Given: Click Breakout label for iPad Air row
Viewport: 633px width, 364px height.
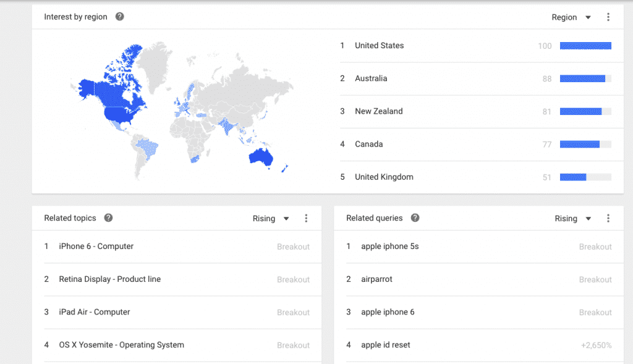Looking at the screenshot, I should point(293,312).
